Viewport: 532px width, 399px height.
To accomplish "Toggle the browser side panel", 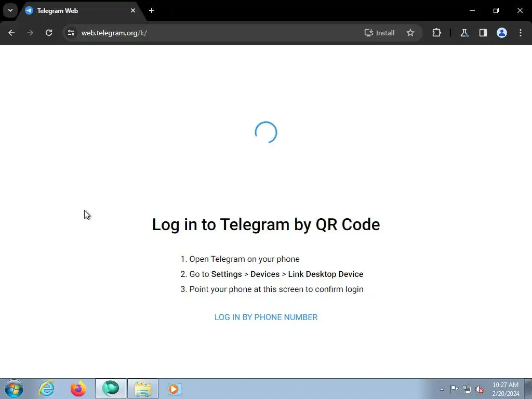I will click(483, 33).
